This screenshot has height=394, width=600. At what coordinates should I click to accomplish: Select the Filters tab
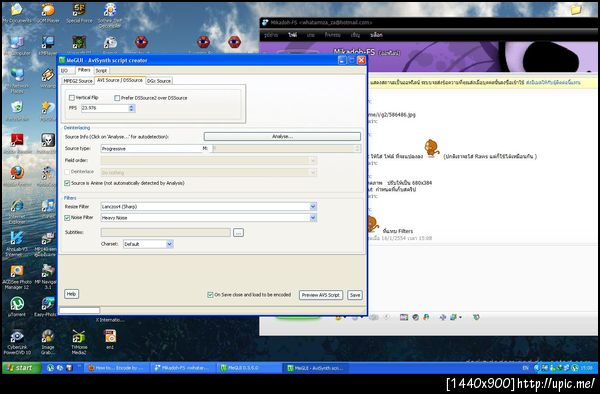pos(84,70)
